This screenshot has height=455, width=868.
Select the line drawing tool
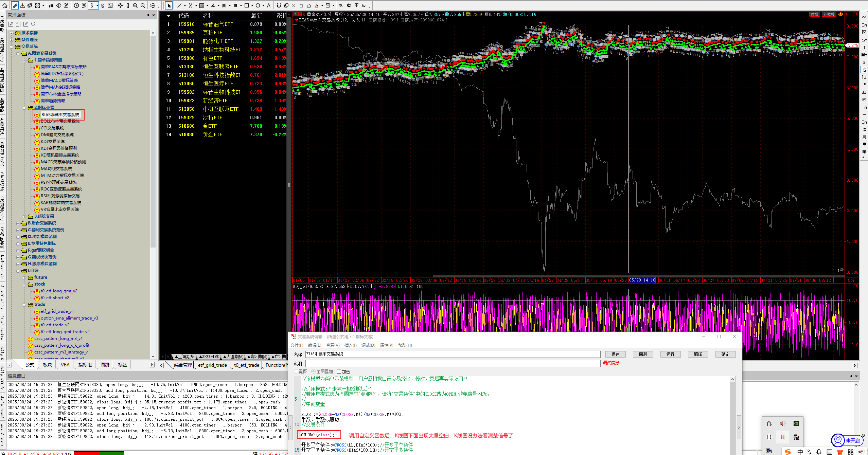179,5
